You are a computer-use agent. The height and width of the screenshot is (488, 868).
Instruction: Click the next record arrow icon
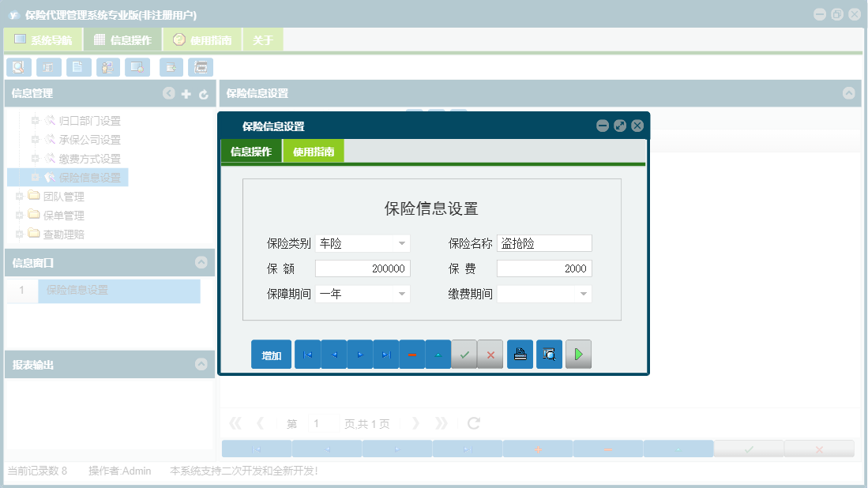(x=359, y=355)
